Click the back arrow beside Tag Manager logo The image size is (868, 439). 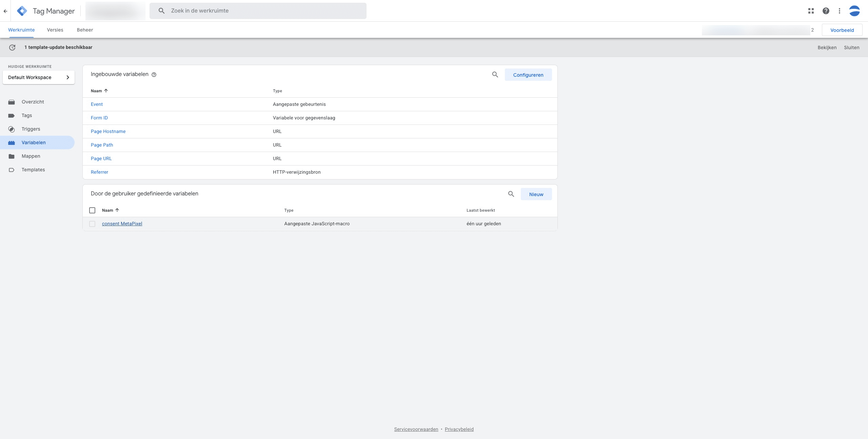pos(5,11)
